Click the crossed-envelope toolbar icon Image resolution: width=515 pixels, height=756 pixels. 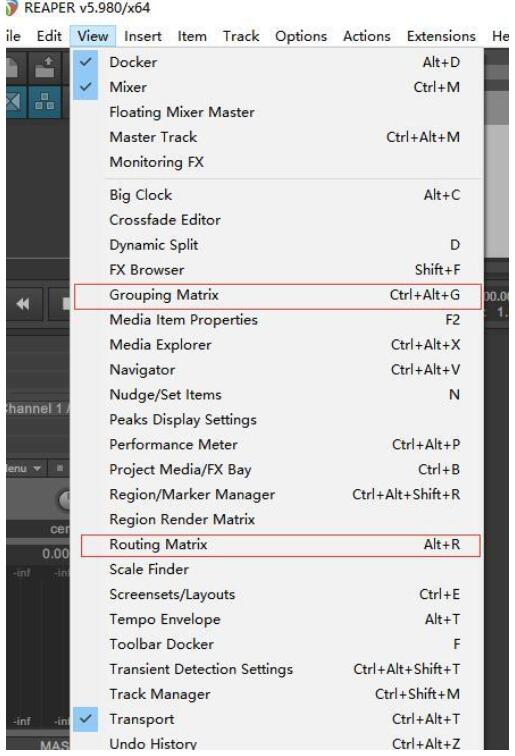point(14,101)
